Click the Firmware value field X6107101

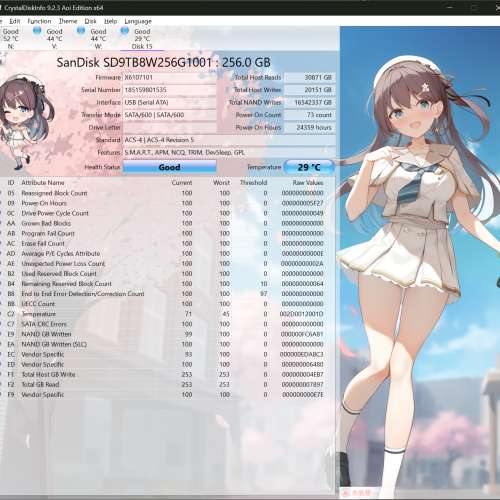[170, 77]
